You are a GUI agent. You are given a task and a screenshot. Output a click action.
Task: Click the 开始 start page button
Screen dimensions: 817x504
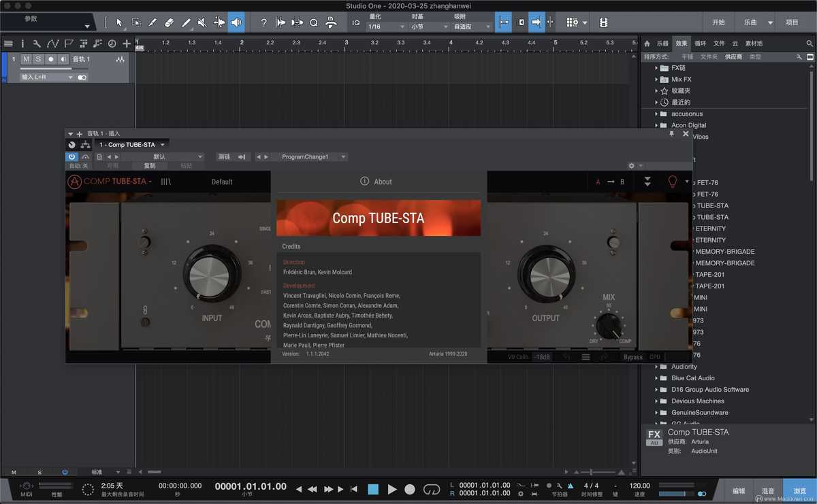pos(719,22)
